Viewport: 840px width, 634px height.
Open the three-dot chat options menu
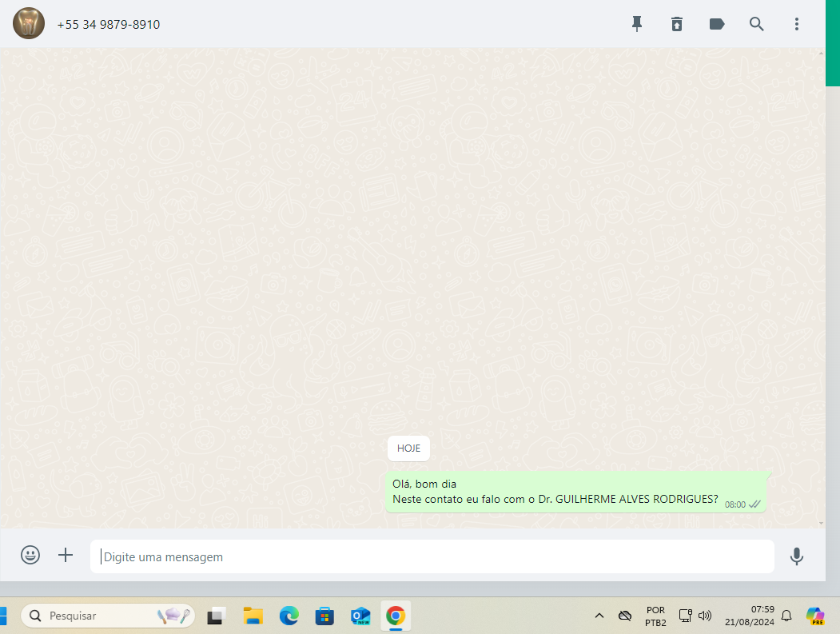pyautogui.click(x=797, y=24)
